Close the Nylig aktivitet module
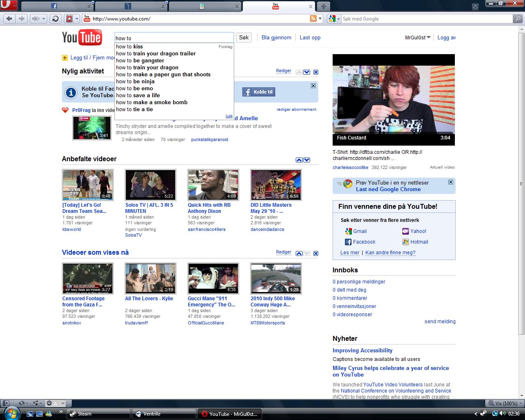This screenshot has width=525, height=420. tap(316, 72)
